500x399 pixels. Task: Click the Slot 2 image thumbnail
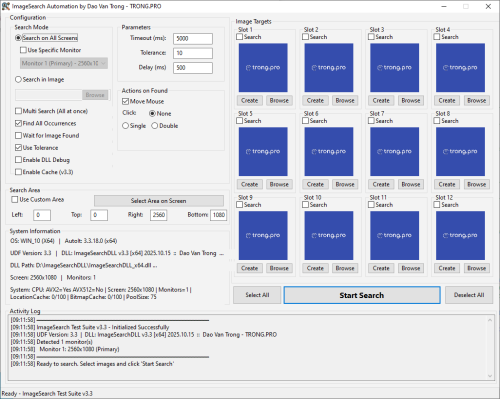pos(329,68)
